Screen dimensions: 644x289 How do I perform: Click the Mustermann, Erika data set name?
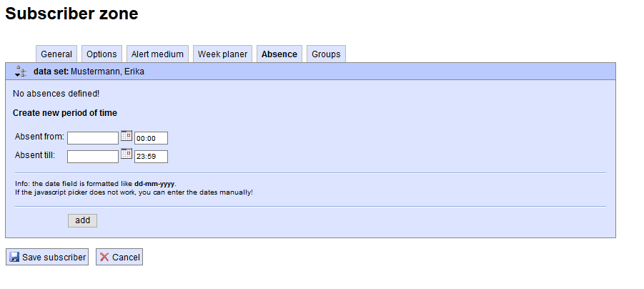[x=107, y=72]
